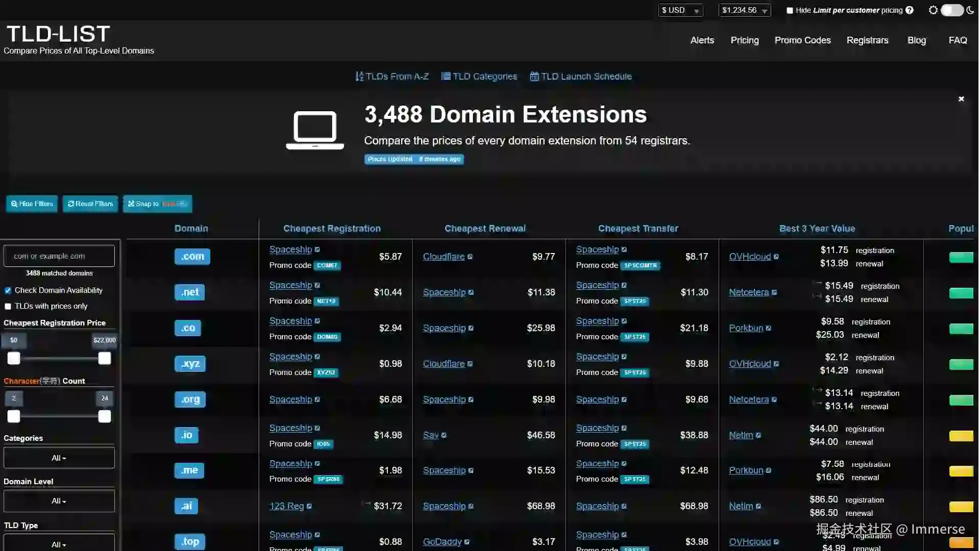
Task: Select the moon icon for dark mode
Action: point(971,10)
